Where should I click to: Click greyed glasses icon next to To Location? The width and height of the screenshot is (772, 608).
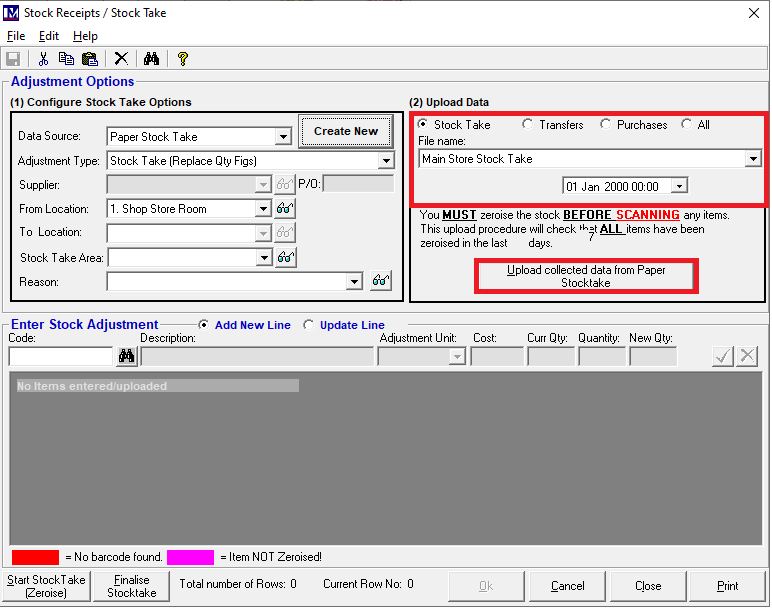coord(285,232)
